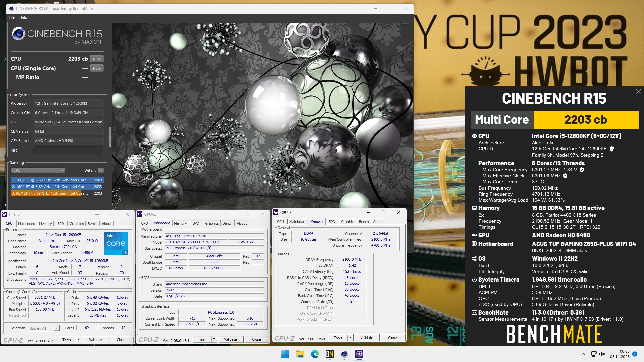The width and height of the screenshot is (644, 362).
Task: Select highlighted 6C/12T ranking entry
Action: (x=57, y=193)
